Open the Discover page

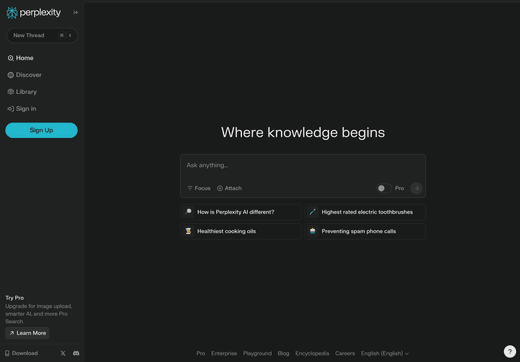(x=25, y=75)
